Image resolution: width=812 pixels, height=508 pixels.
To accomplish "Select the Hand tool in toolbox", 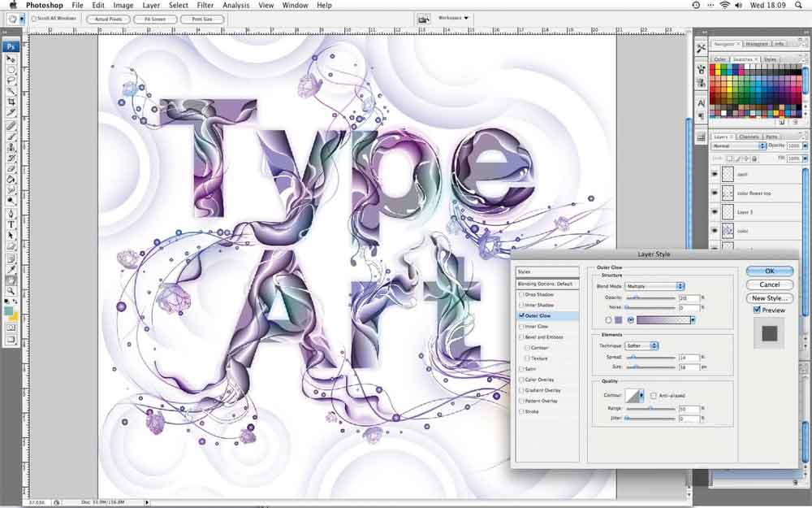I will tap(11, 280).
